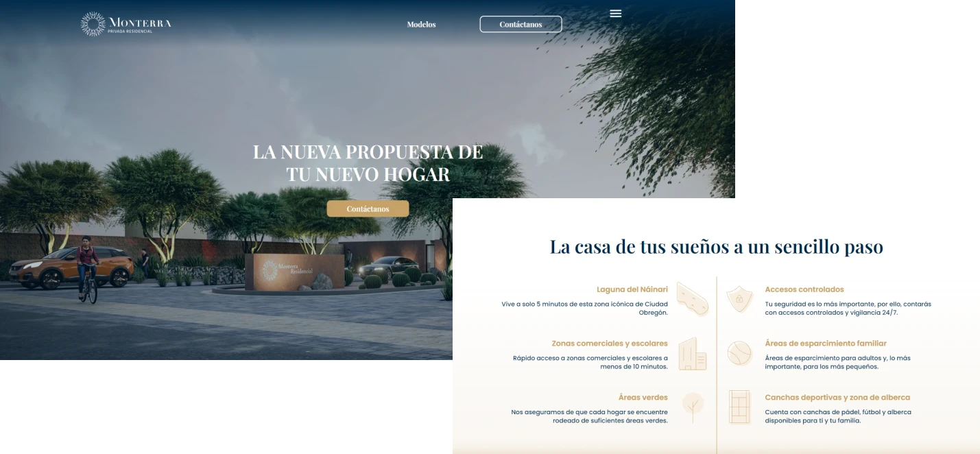Select the Áreas verdes heading
980x454 pixels.
[643, 398]
